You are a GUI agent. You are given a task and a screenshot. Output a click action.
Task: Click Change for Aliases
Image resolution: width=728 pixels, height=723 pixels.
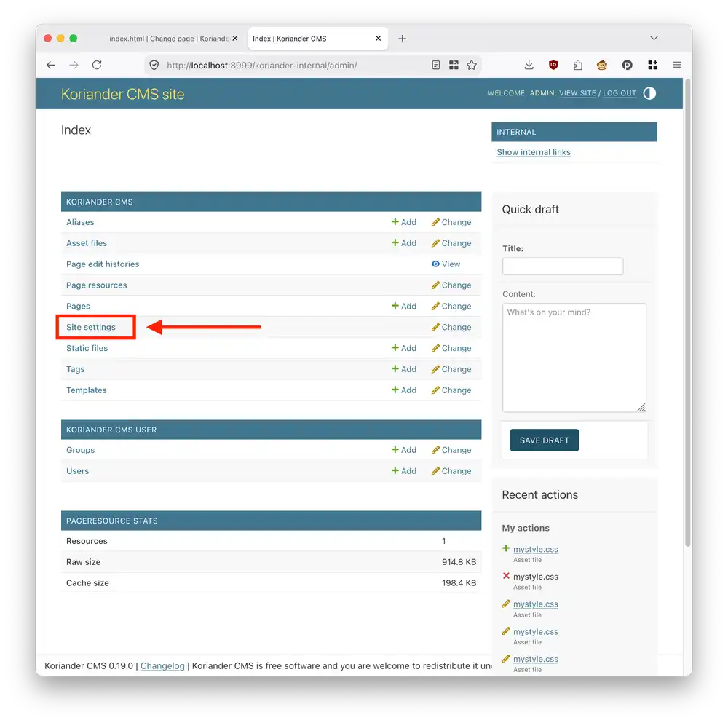pos(451,222)
